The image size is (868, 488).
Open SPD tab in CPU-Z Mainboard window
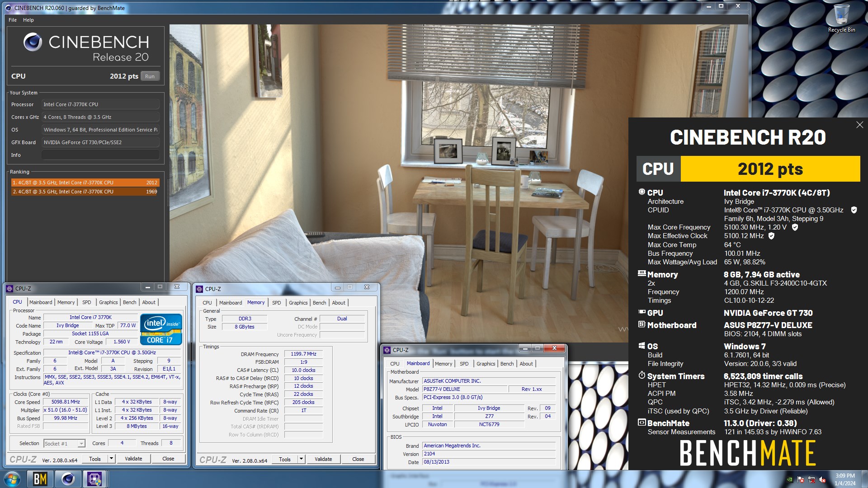[x=464, y=364]
